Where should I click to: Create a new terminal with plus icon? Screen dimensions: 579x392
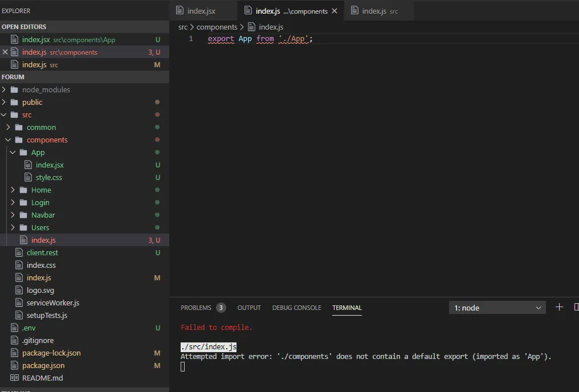tap(559, 307)
